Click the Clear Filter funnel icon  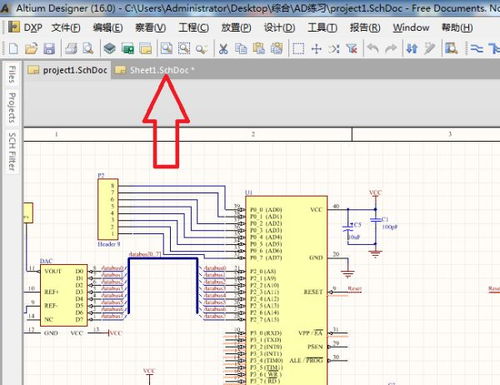pyautogui.click(x=352, y=49)
